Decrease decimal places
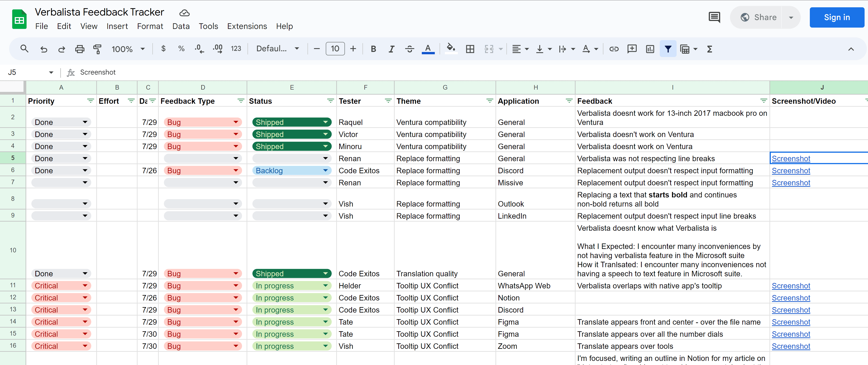The height and width of the screenshot is (365, 868). [x=199, y=49]
